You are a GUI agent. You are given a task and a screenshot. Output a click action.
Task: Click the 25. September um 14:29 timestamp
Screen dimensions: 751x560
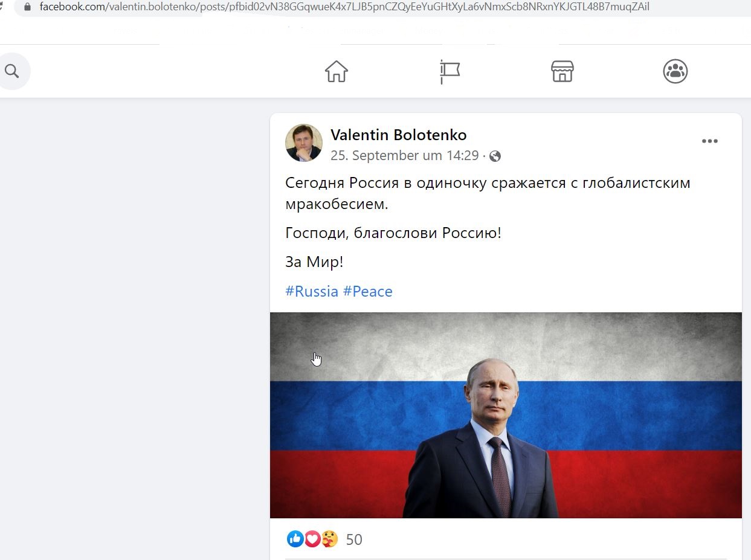coord(404,156)
